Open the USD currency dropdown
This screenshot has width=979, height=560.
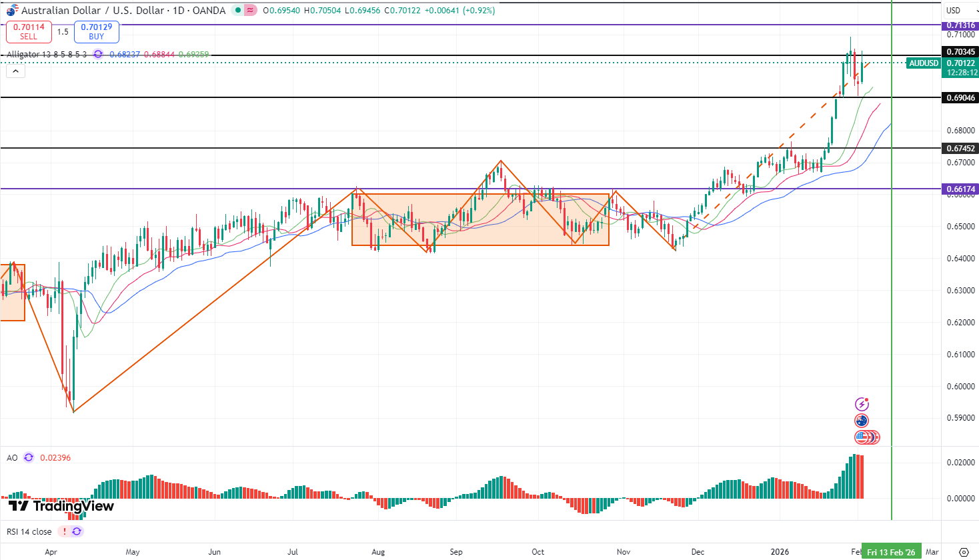point(959,10)
